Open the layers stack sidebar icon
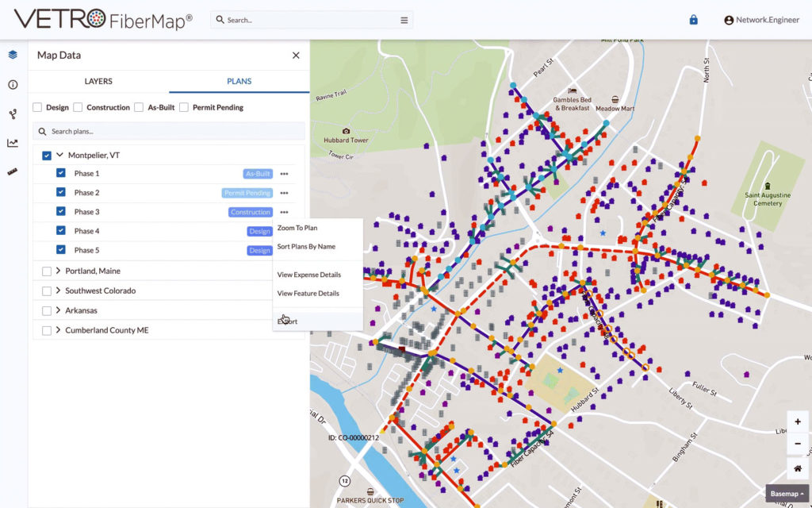This screenshot has height=508, width=812. (x=13, y=55)
